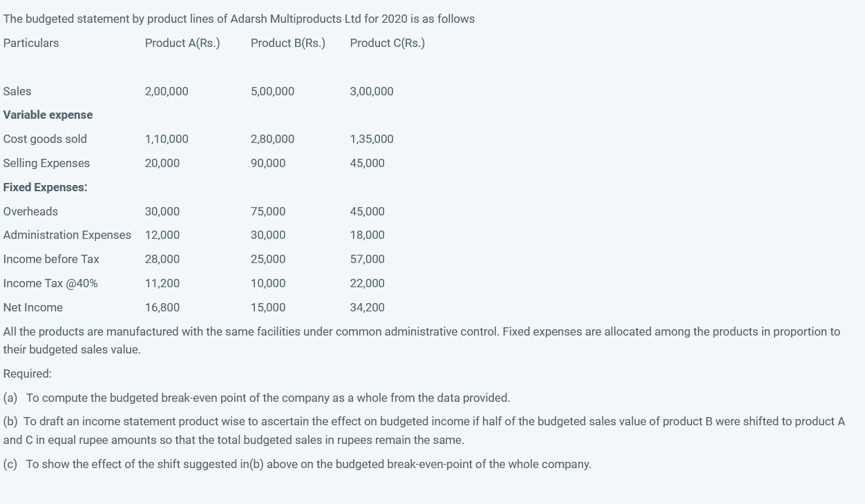The width and height of the screenshot is (865, 504).
Task: Click Product B selling expenses value 90,000
Action: tap(268, 163)
